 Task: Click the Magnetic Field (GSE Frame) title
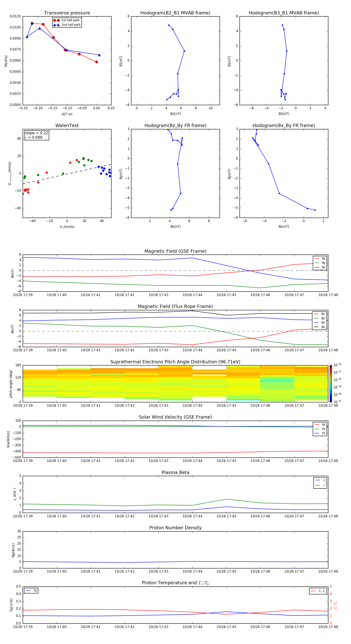point(175,251)
